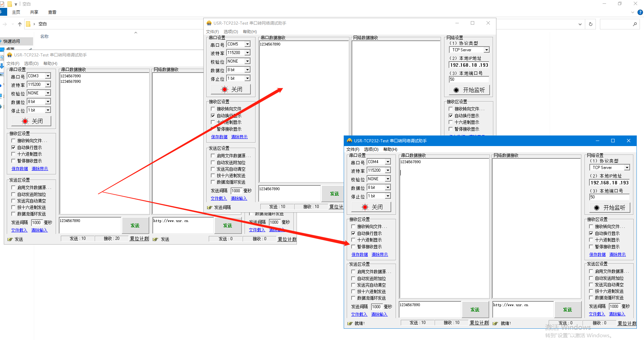
Task: Click the local IP address field in COM4 window
Action: 609,183
